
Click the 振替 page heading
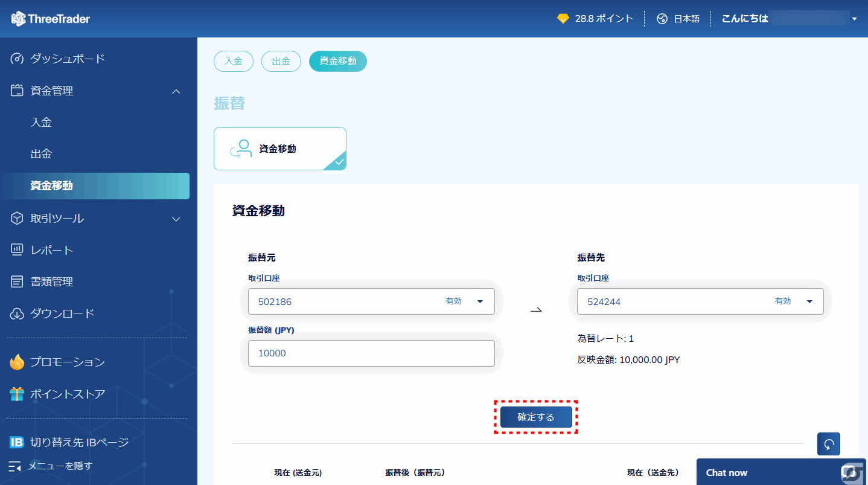(x=229, y=103)
